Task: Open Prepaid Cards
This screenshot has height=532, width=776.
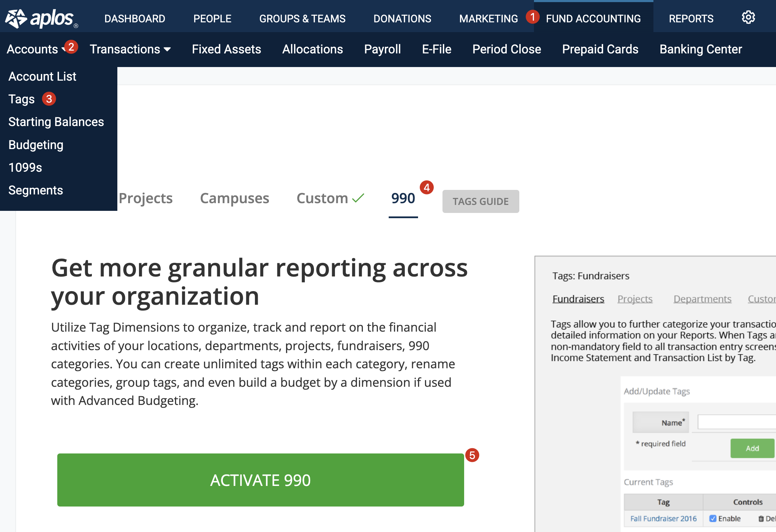Action: click(x=600, y=49)
